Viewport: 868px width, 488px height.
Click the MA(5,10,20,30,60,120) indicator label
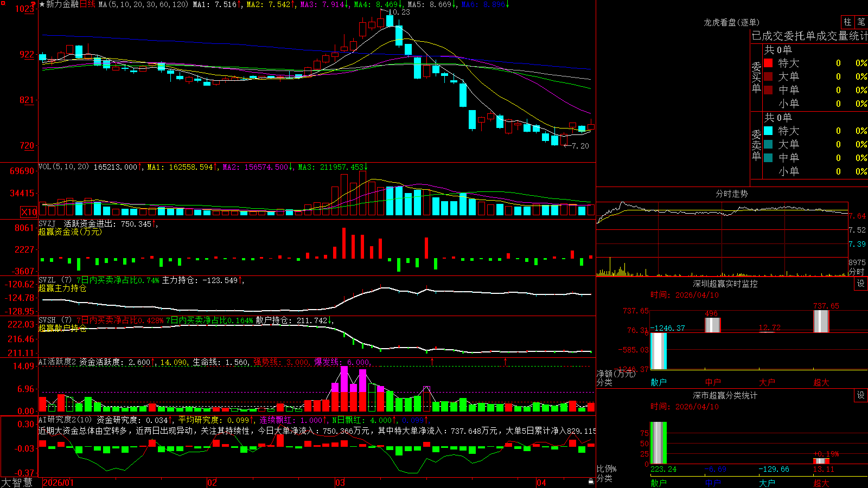[x=143, y=4]
